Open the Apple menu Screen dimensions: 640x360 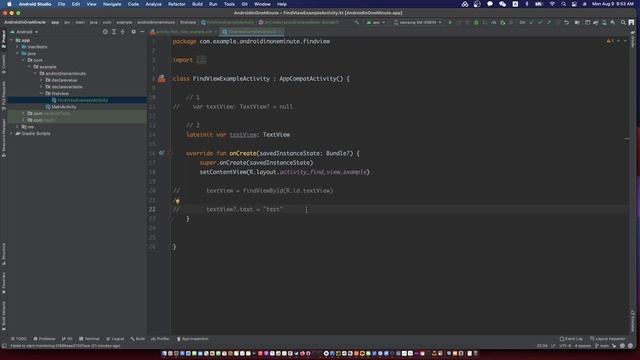tap(9, 4)
